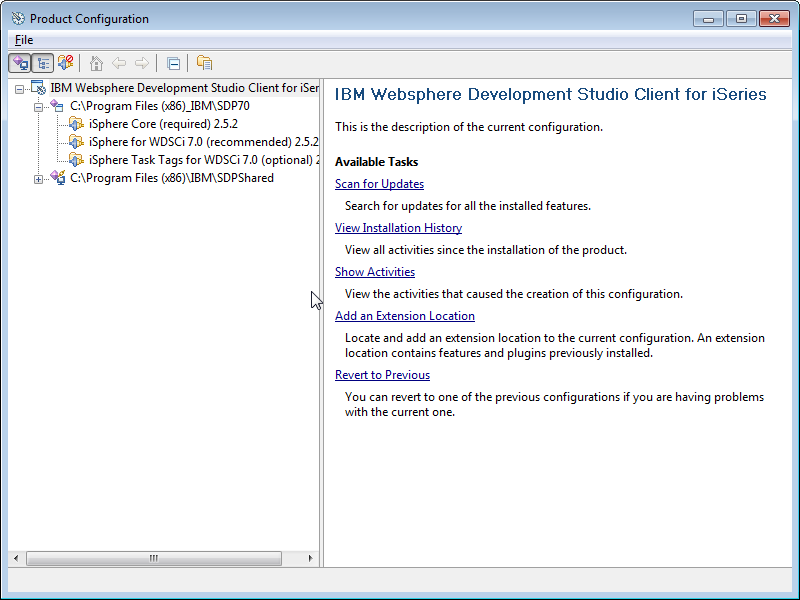The width and height of the screenshot is (800, 600).
Task: Select the iSphere for WDSCi 7.0 feature icon
Action: 76,142
